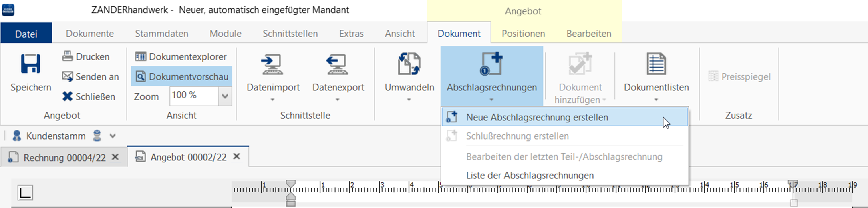
Task: Click the Drucken printer icon
Action: (67, 56)
